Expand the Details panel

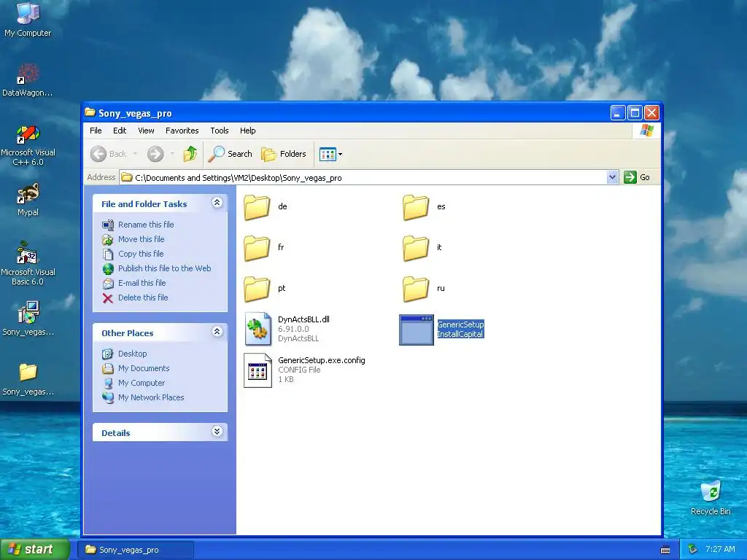point(217,432)
